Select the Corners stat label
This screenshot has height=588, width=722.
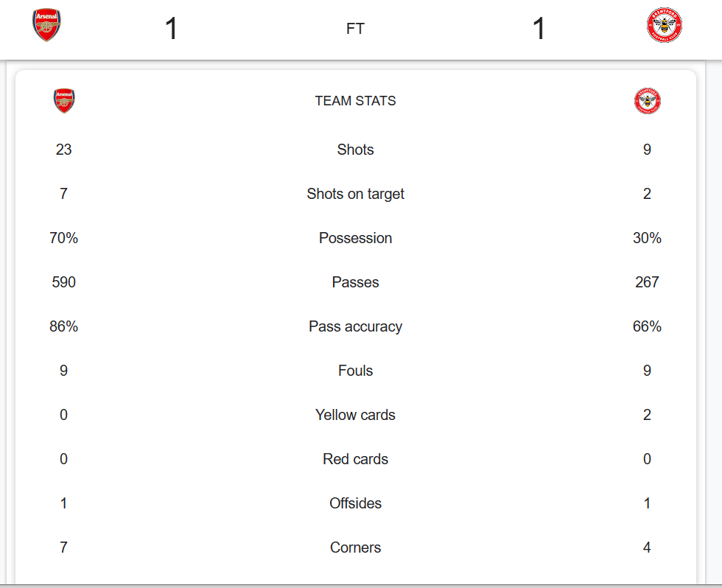pos(355,547)
